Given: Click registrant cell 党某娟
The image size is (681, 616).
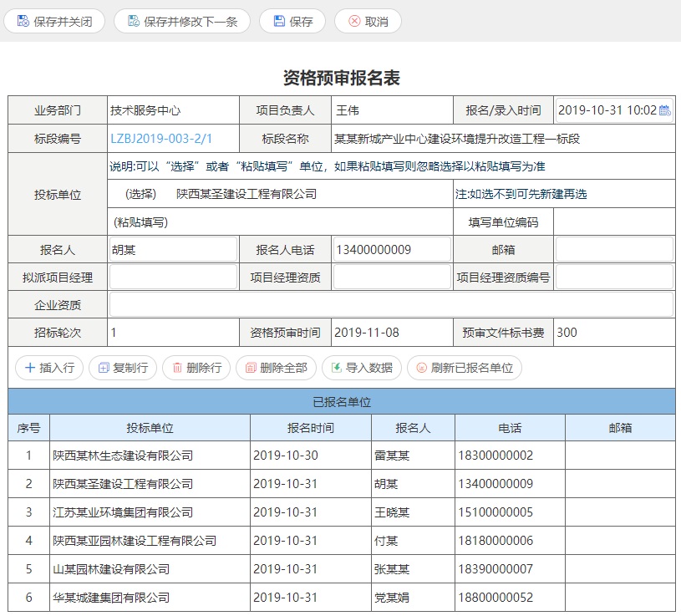Looking at the screenshot, I should (x=413, y=598).
